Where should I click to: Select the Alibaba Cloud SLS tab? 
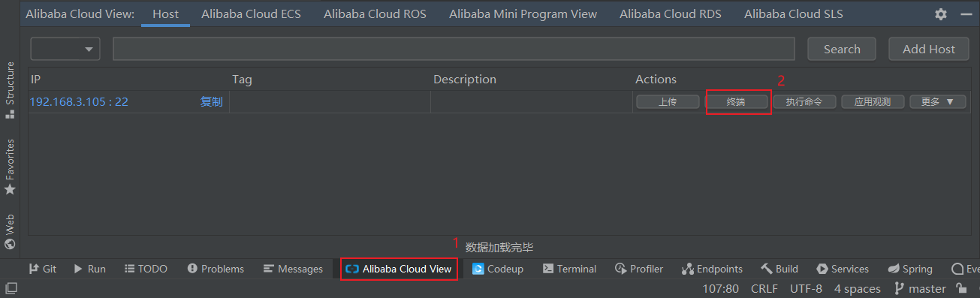[794, 14]
